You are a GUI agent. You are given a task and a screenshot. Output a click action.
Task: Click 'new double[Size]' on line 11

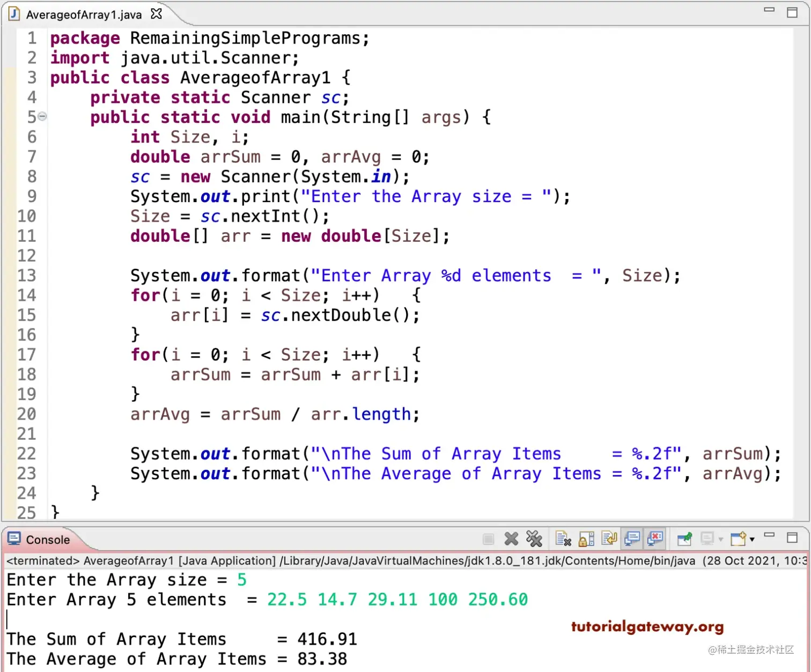(360, 236)
